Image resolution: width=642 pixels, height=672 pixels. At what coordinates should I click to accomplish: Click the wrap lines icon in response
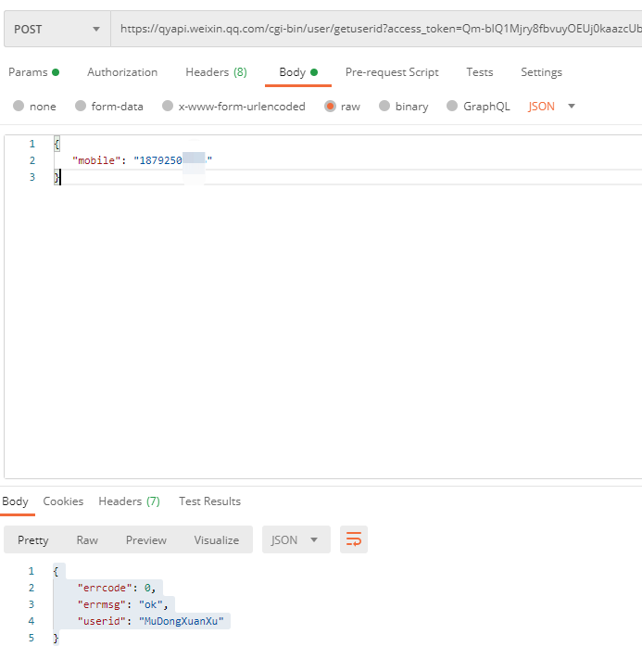click(x=353, y=539)
